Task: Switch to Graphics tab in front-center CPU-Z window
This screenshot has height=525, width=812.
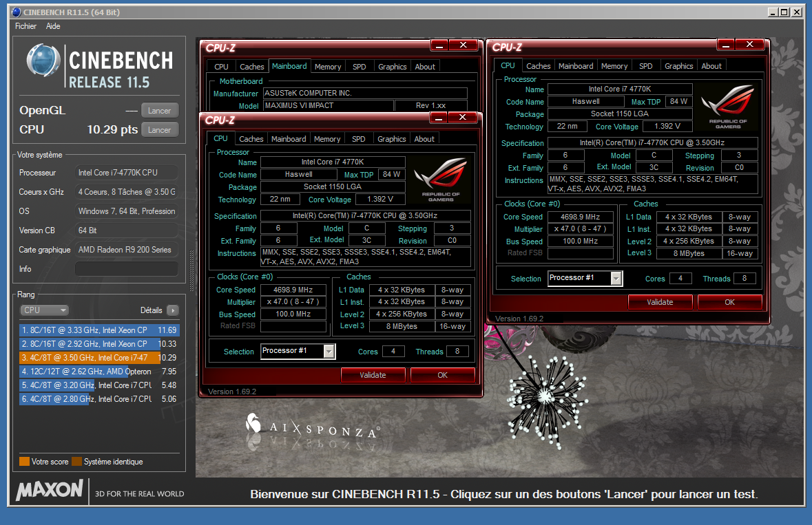Action: tap(391, 139)
